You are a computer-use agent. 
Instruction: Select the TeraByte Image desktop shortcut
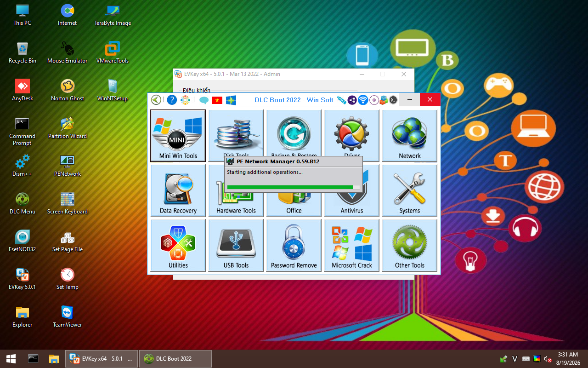(x=113, y=15)
